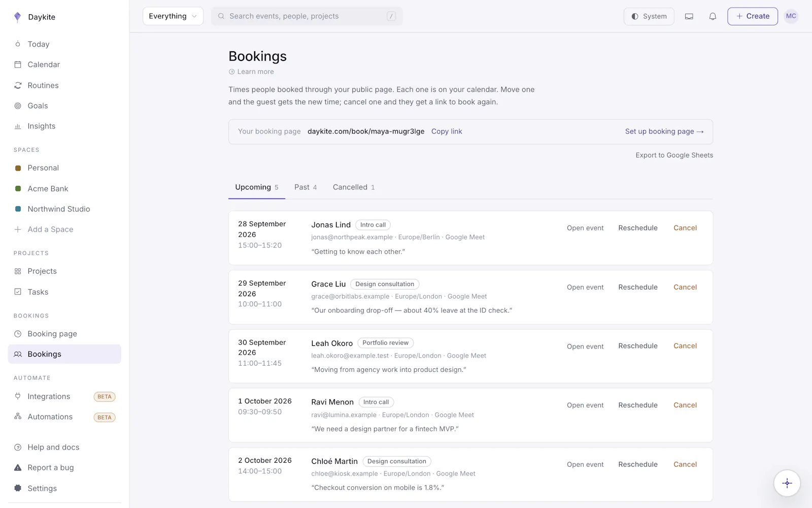Click the Projects grid icon
The image size is (812, 508).
[x=18, y=271]
